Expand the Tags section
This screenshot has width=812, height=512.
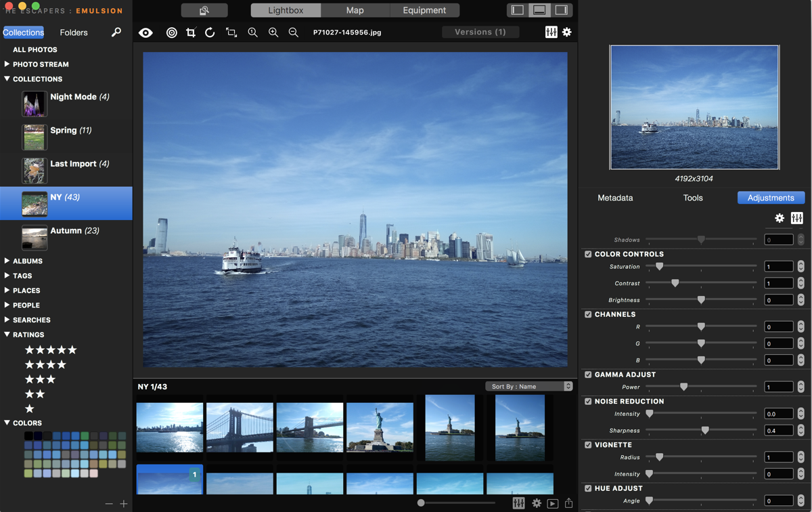7,276
